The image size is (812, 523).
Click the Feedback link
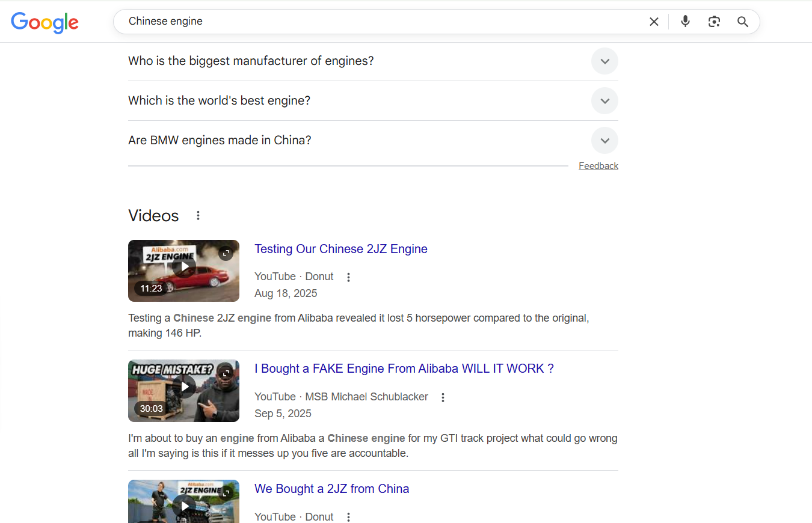(598, 166)
